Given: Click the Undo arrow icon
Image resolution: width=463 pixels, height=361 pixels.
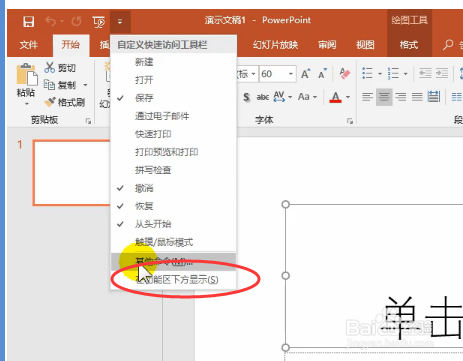Looking at the screenshot, I should pyautogui.click(x=50, y=22).
